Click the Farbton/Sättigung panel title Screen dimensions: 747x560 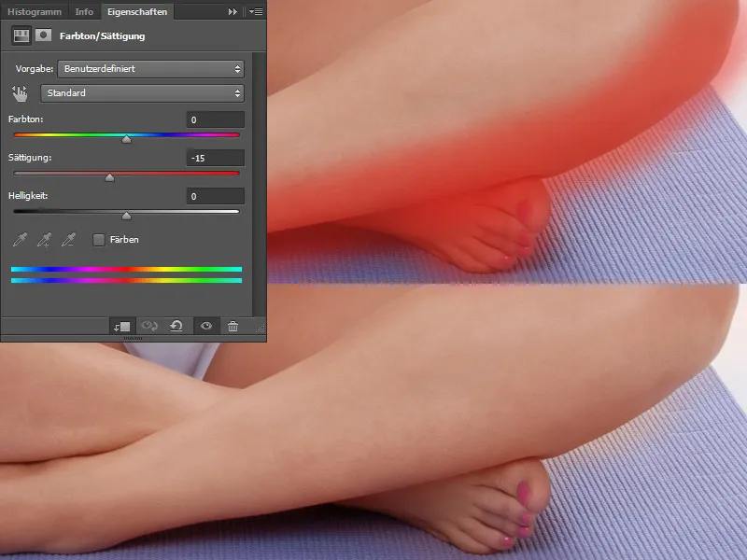[102, 36]
